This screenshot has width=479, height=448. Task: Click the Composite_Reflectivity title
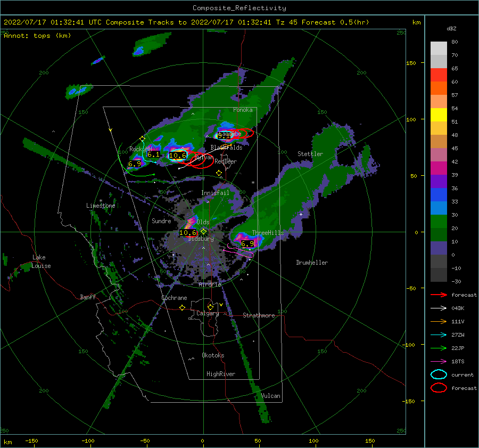tap(240, 8)
